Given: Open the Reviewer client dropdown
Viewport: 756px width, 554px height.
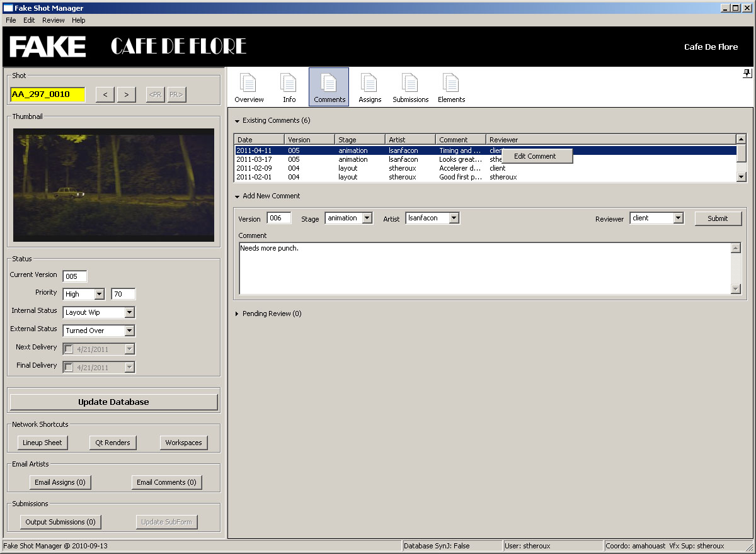Looking at the screenshot, I should [678, 218].
